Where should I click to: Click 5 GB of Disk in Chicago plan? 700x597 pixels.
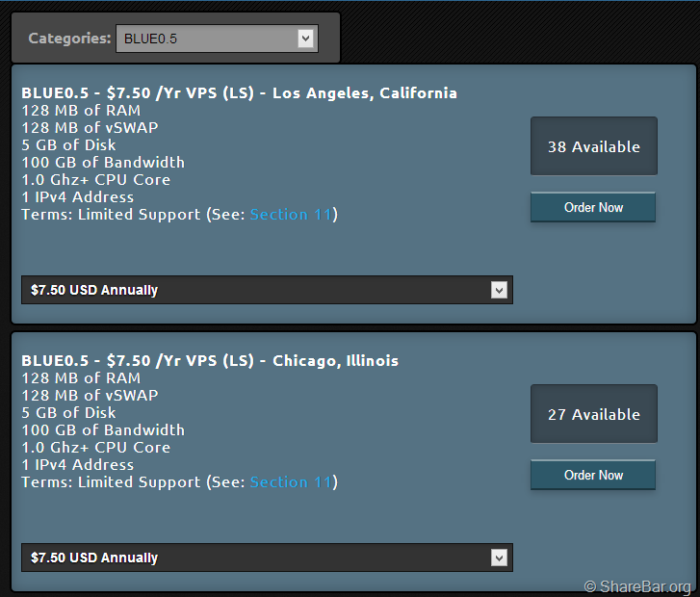pos(68,413)
